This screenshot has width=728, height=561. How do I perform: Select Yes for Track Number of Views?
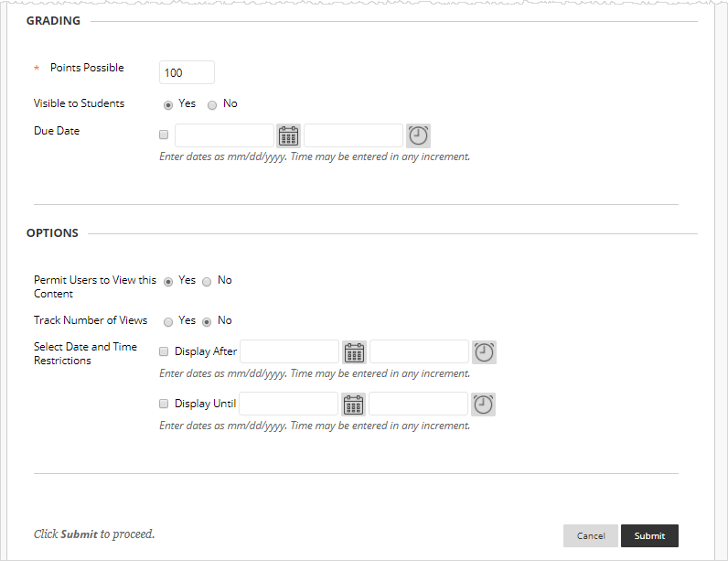pyautogui.click(x=168, y=321)
